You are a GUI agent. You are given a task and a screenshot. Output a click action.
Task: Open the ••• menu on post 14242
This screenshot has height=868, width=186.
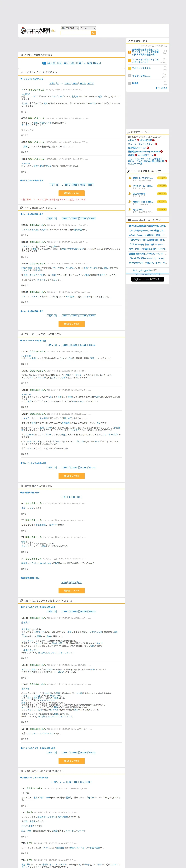89,371
